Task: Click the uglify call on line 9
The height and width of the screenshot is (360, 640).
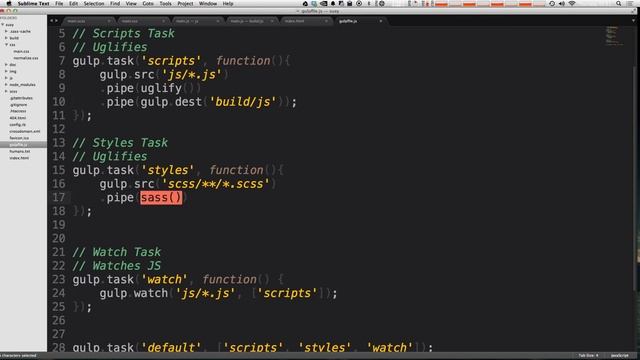Action: (x=161, y=88)
